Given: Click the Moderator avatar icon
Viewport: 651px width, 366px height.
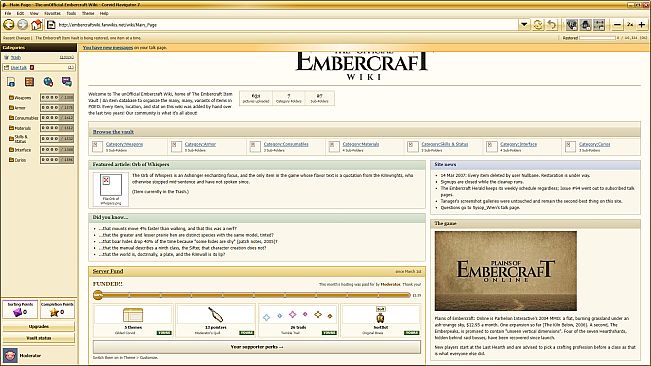Looking at the screenshot, I should 10,356.
